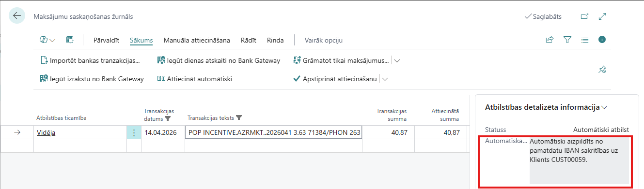The width and height of the screenshot is (644, 189).
Task: Click Automātiski atbilst status value
Action: coord(601,130)
